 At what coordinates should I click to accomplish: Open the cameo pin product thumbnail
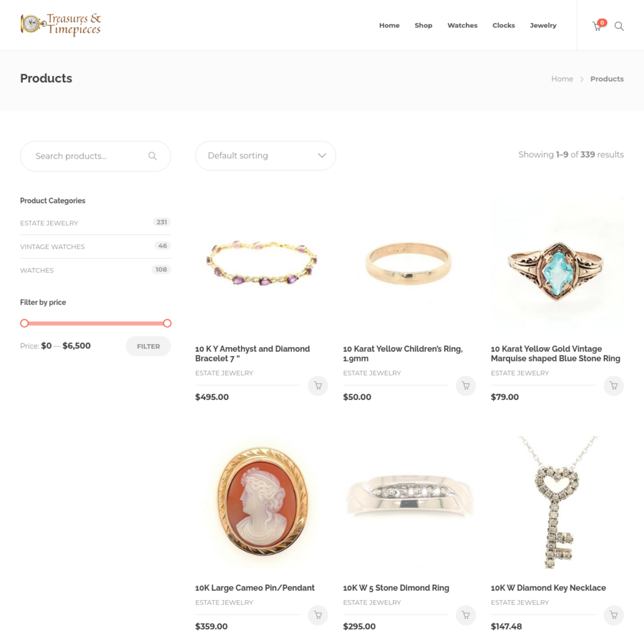262,502
